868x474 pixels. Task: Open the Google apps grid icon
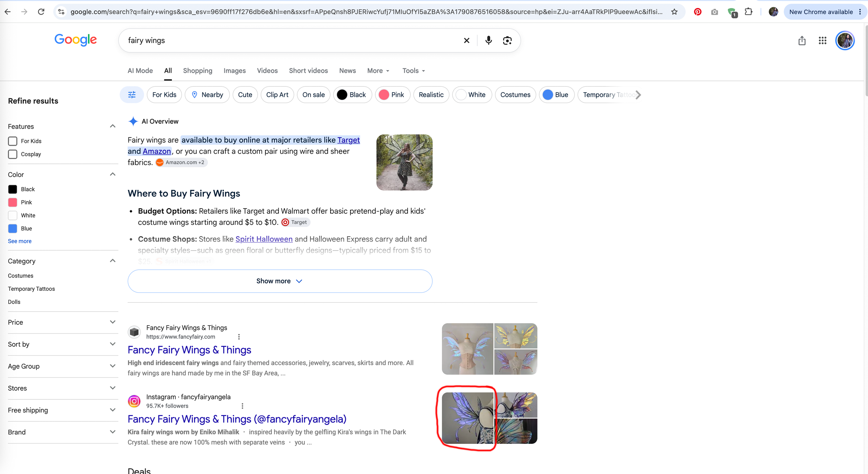823,41
